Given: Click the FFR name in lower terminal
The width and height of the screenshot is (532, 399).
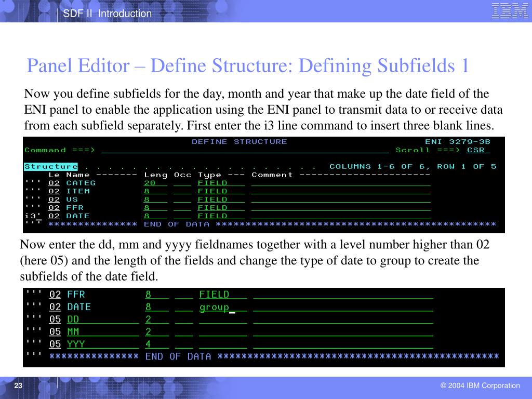Looking at the screenshot, I should click(x=76, y=295).
